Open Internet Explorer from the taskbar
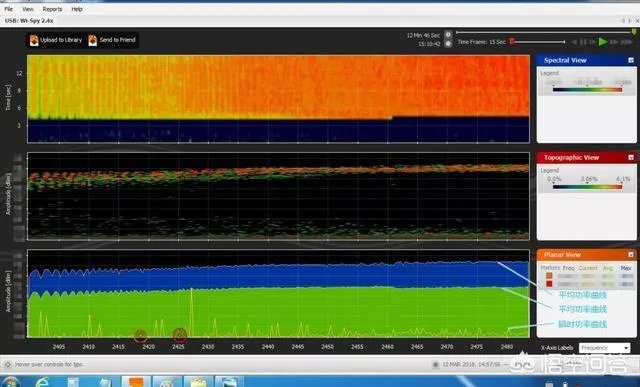The image size is (640, 387). pos(42,382)
